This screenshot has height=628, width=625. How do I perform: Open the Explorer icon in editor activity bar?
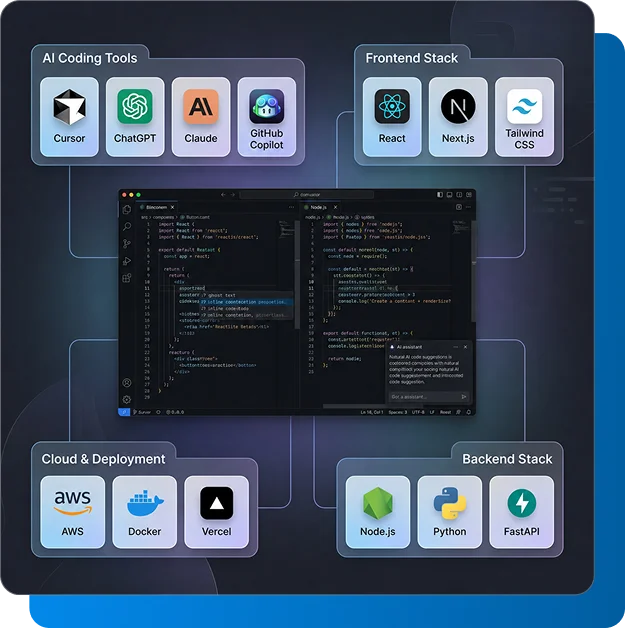coord(127,209)
